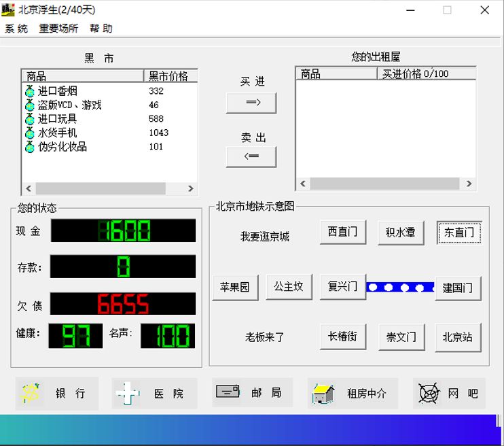This screenshot has width=504, height=446.
Task: Open the 帮助 menu
Action: pos(101,29)
